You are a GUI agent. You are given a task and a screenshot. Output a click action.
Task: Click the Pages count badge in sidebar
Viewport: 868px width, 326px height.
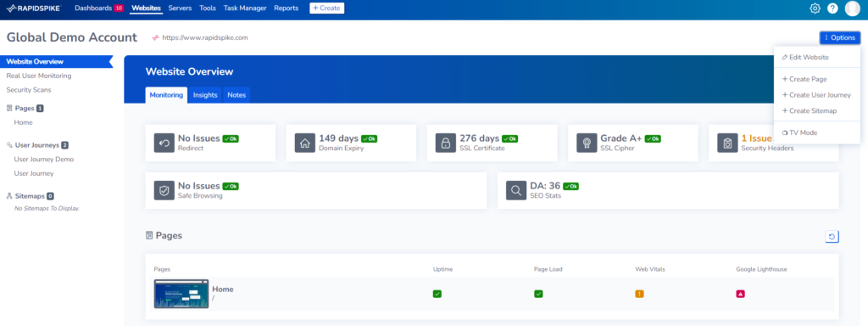coord(40,108)
